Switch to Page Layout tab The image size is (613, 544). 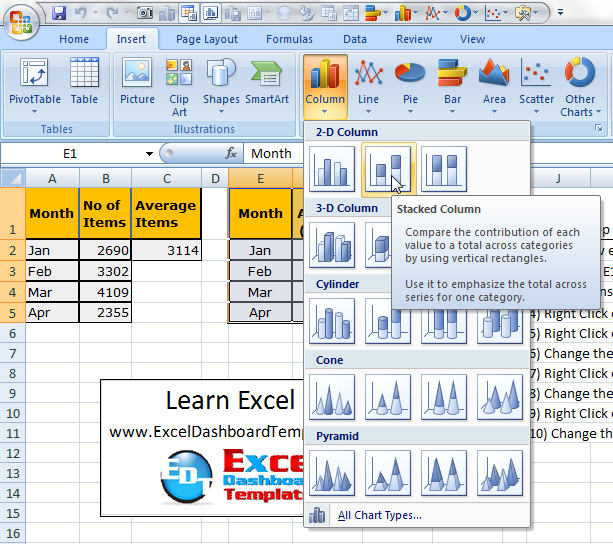point(207,39)
